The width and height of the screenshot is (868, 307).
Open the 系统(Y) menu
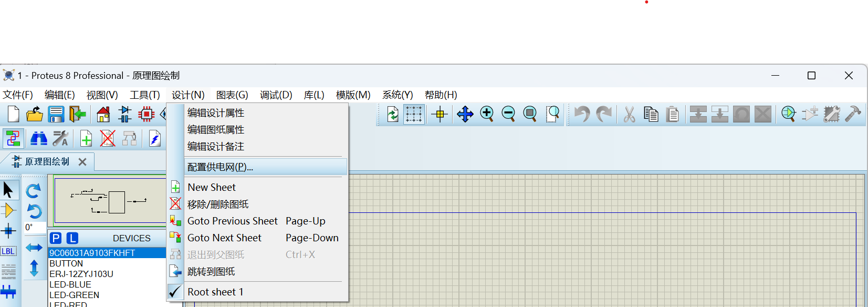pos(398,95)
